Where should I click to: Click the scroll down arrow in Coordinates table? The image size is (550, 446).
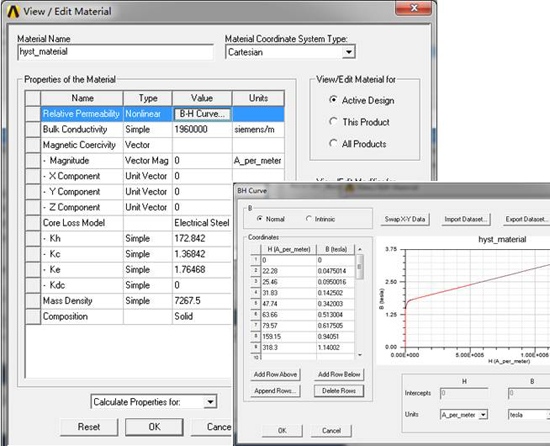(x=360, y=355)
